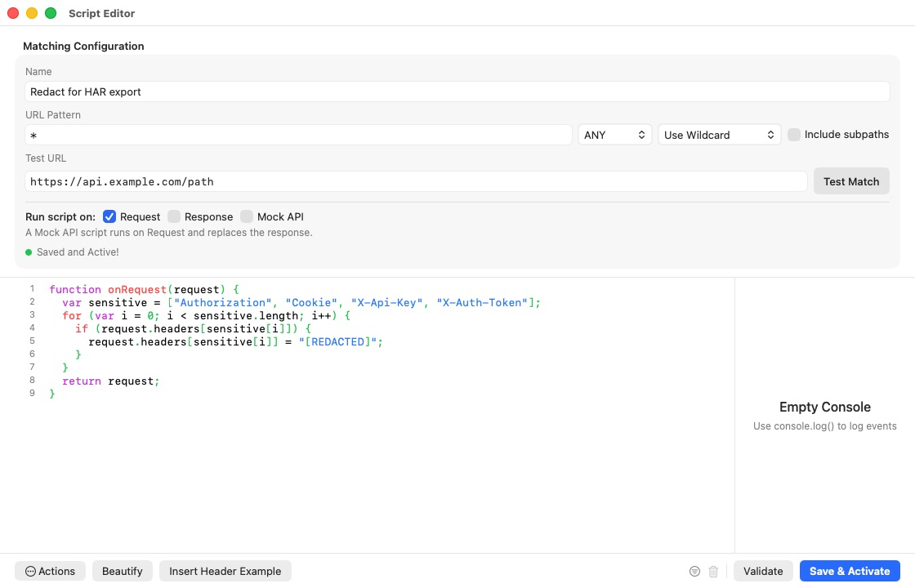Image resolution: width=915 pixels, height=588 pixels.
Task: Click the Saved and Active! status text
Action: tap(78, 252)
